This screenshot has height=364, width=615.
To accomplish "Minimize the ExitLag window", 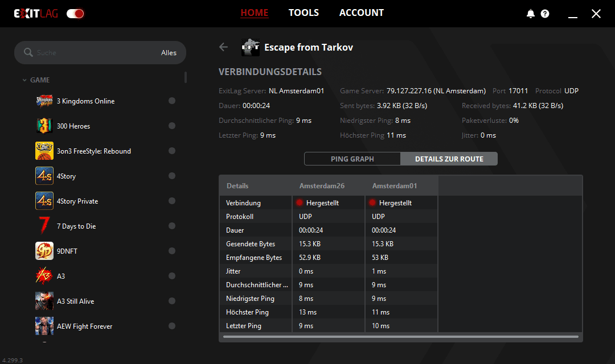I will pyautogui.click(x=573, y=17).
